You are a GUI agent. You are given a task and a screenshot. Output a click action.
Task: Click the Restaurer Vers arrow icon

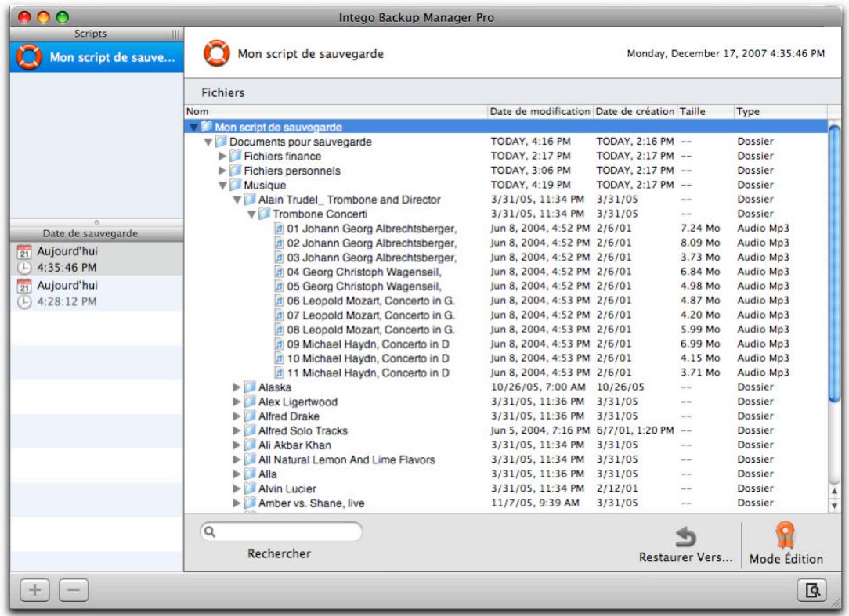click(x=685, y=536)
